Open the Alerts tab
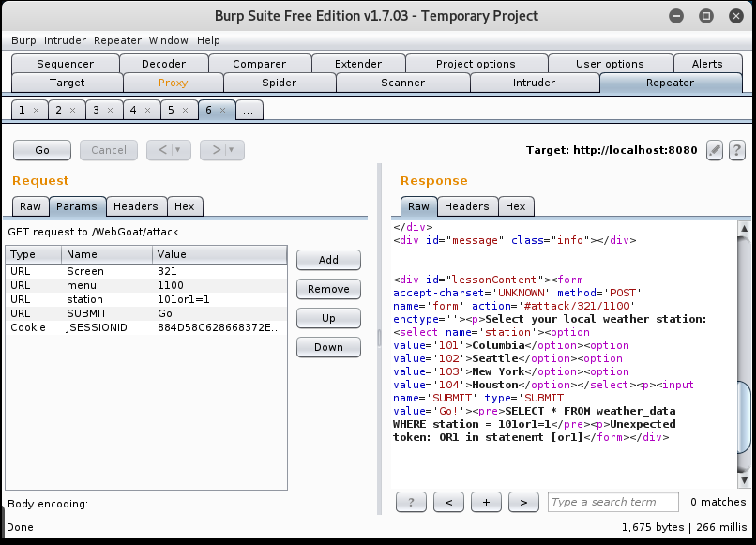The width and height of the screenshot is (756, 545). (707, 64)
